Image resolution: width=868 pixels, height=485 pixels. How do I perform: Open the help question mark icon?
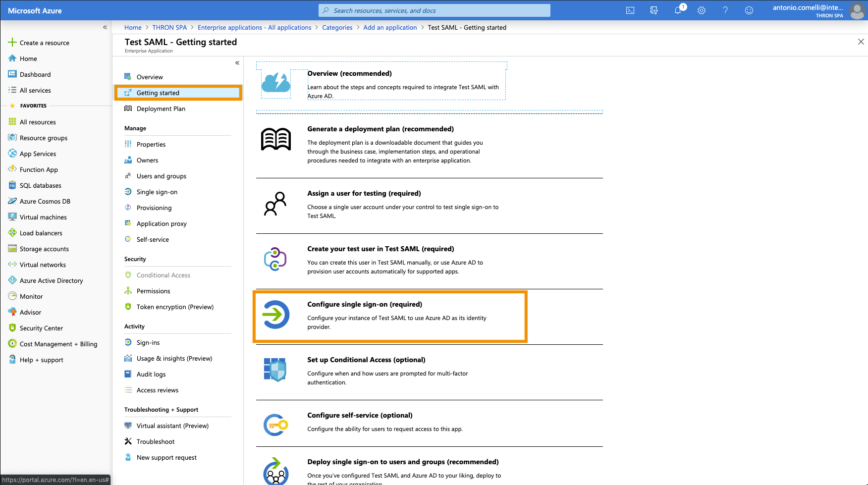click(x=725, y=10)
